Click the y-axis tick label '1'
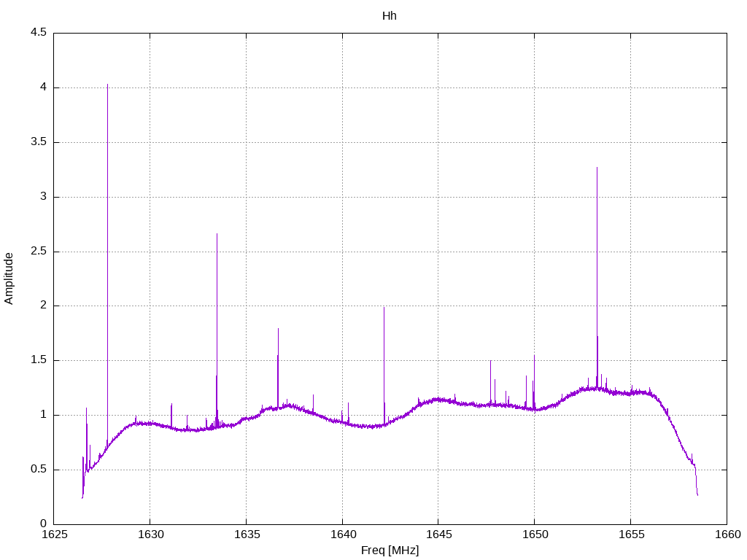 pyautogui.click(x=43, y=414)
